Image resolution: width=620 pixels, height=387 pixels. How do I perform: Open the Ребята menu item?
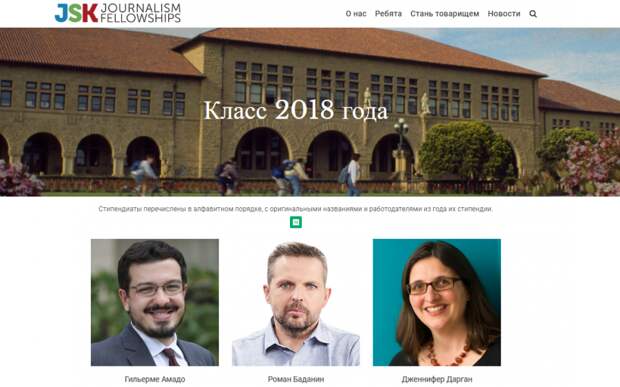pos(388,14)
